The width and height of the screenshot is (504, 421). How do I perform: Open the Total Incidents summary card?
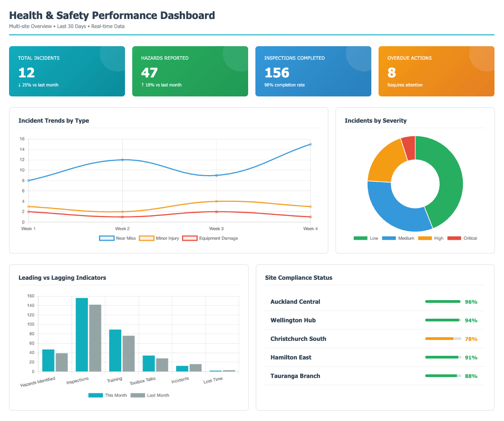pyautogui.click(x=67, y=71)
